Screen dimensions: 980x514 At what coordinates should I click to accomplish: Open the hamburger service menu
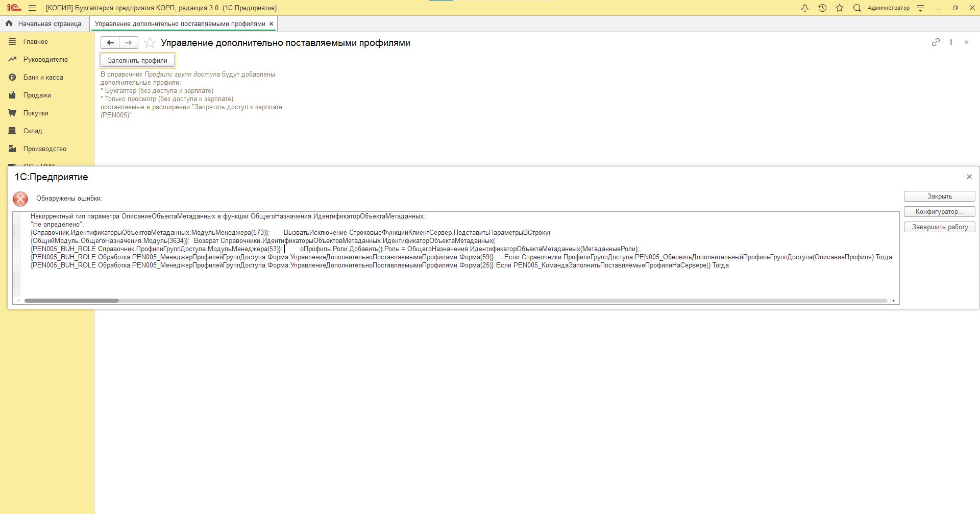click(x=32, y=8)
